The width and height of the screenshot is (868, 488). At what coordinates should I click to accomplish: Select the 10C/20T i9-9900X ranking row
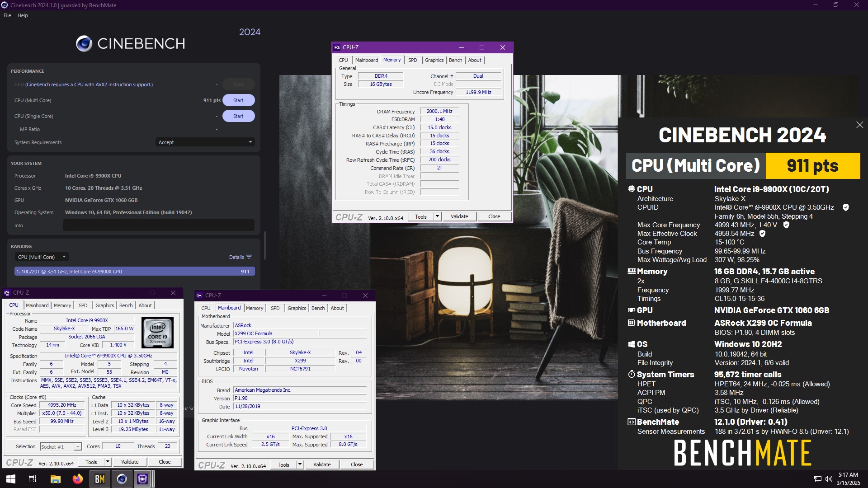click(x=135, y=272)
